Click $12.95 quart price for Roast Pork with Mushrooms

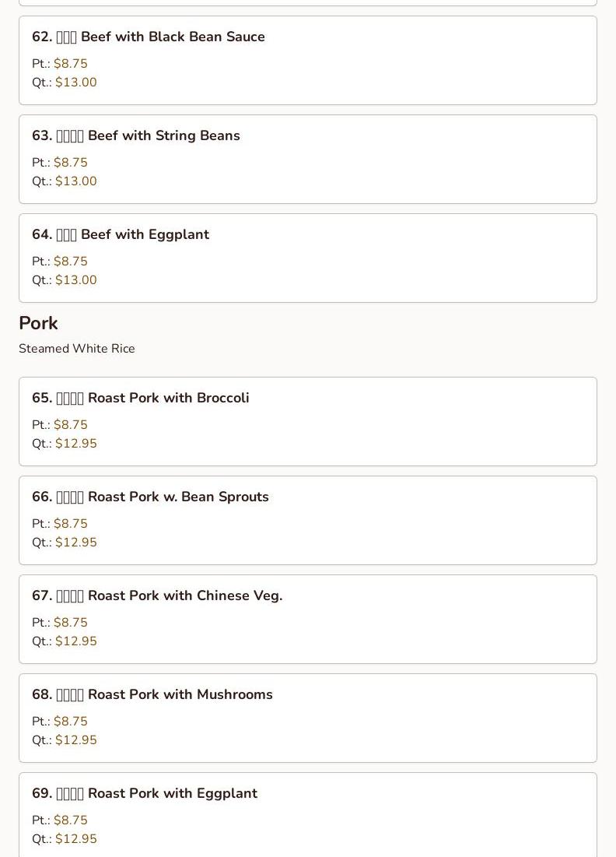[x=76, y=740]
